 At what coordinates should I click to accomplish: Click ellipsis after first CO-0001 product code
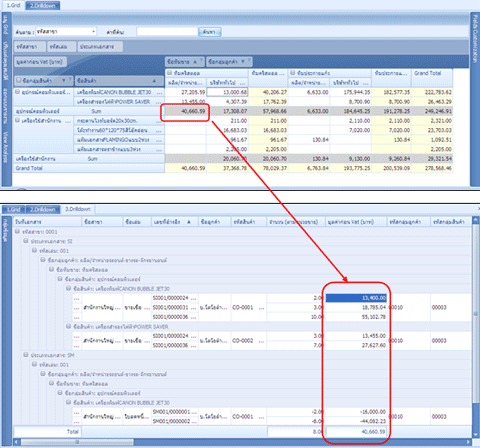[x=261, y=307]
